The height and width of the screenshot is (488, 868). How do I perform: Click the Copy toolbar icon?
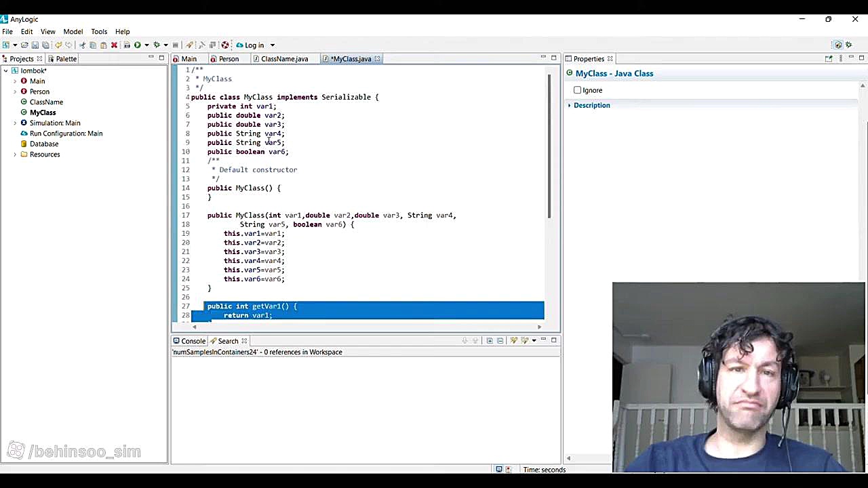coord(93,45)
